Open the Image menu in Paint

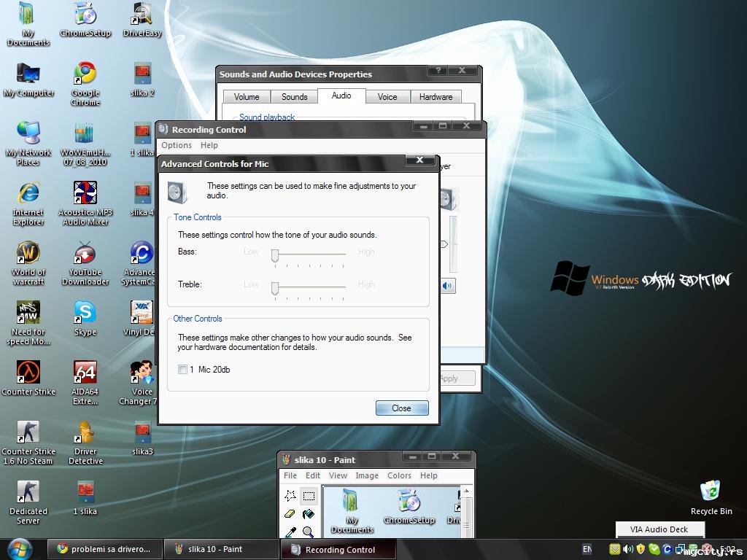coord(367,475)
